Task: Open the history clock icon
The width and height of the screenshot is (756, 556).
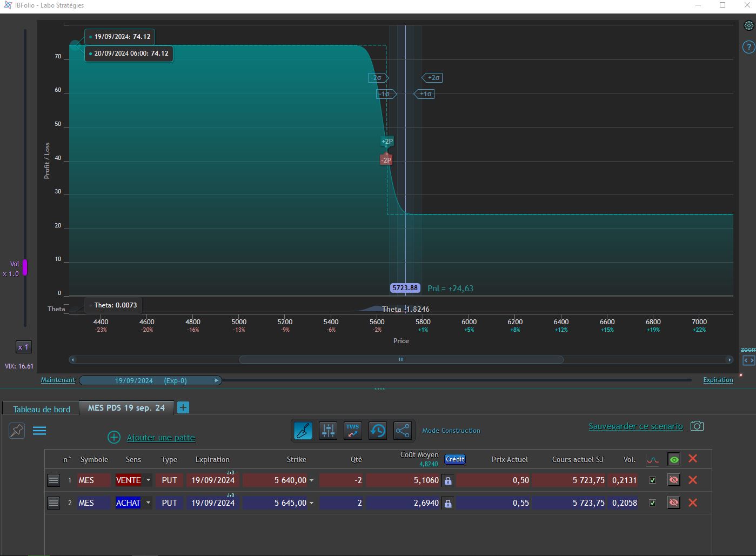Action: pos(378,431)
